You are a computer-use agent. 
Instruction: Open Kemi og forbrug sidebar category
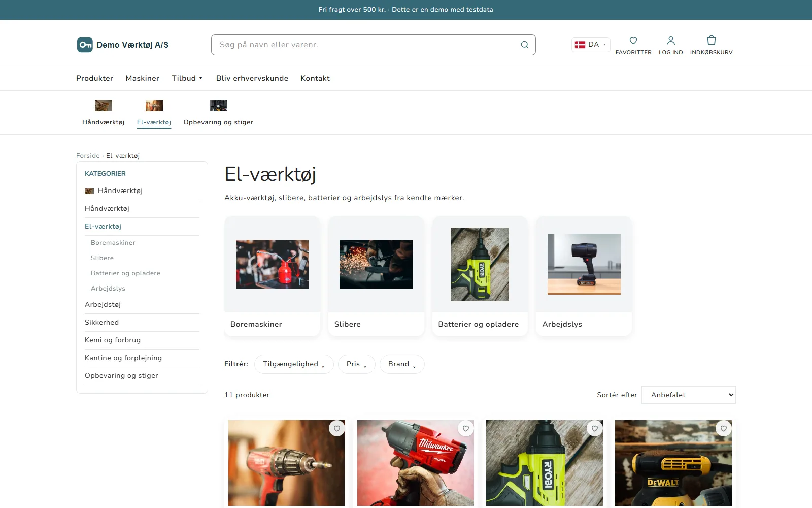coord(113,340)
